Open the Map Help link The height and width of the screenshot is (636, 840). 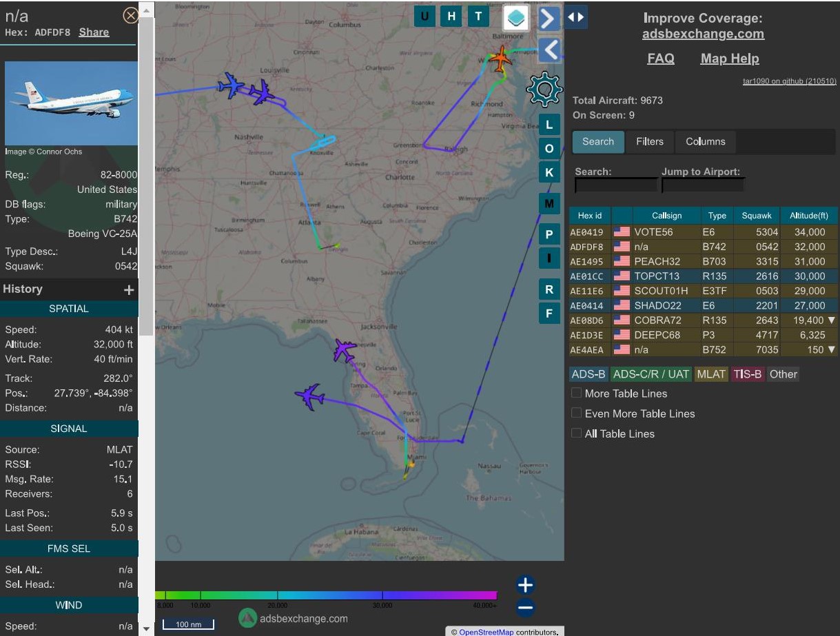[x=730, y=59]
